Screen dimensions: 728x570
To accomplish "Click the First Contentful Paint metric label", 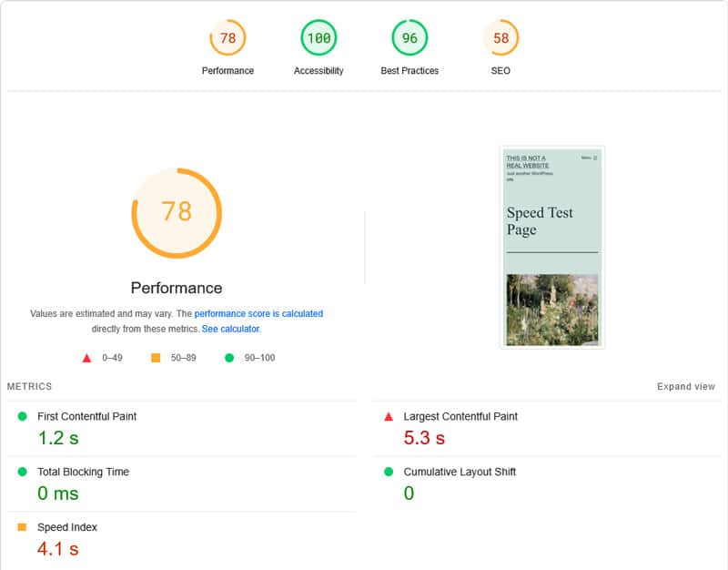I will click(86, 417).
